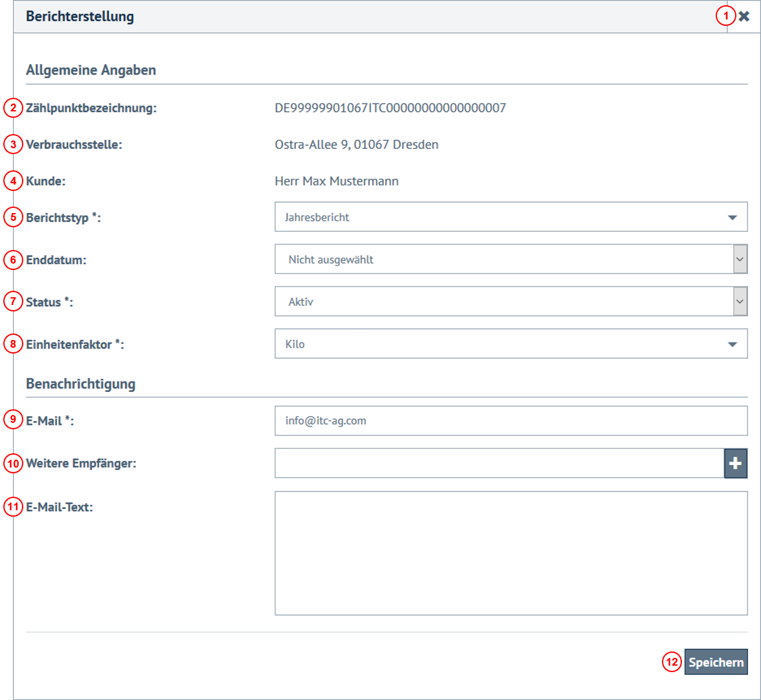Click the numbered marker 5 by Berichtstyp

click(x=13, y=217)
